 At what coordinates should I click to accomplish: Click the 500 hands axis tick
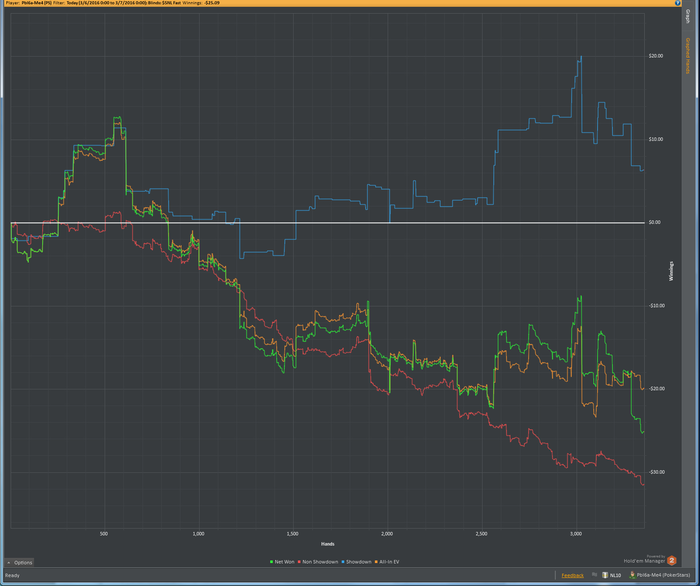104,534
